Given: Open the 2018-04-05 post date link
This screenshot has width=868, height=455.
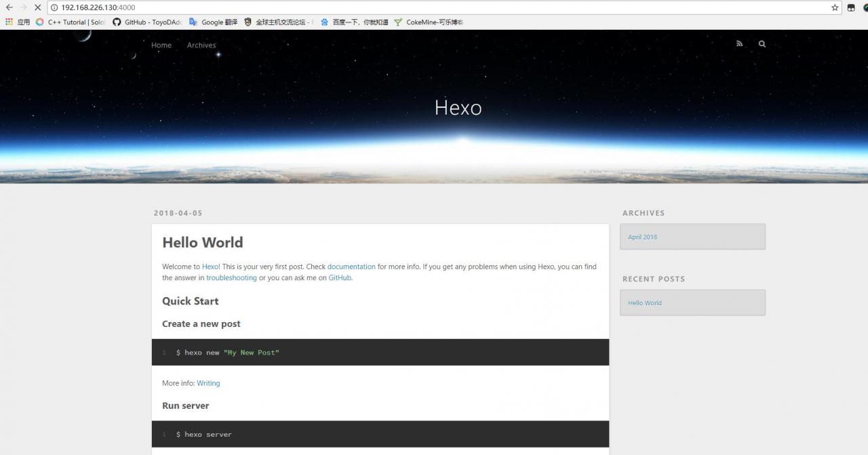Looking at the screenshot, I should (x=178, y=213).
